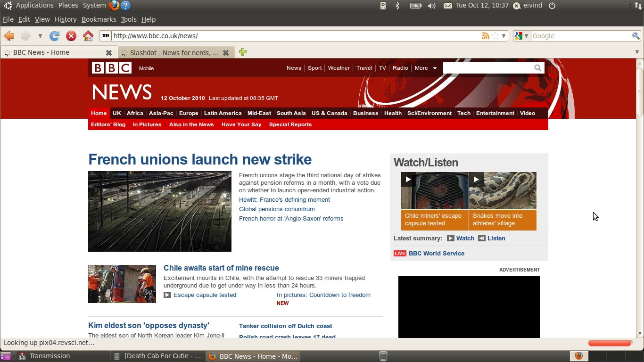Open the Applications menu

click(x=35, y=5)
